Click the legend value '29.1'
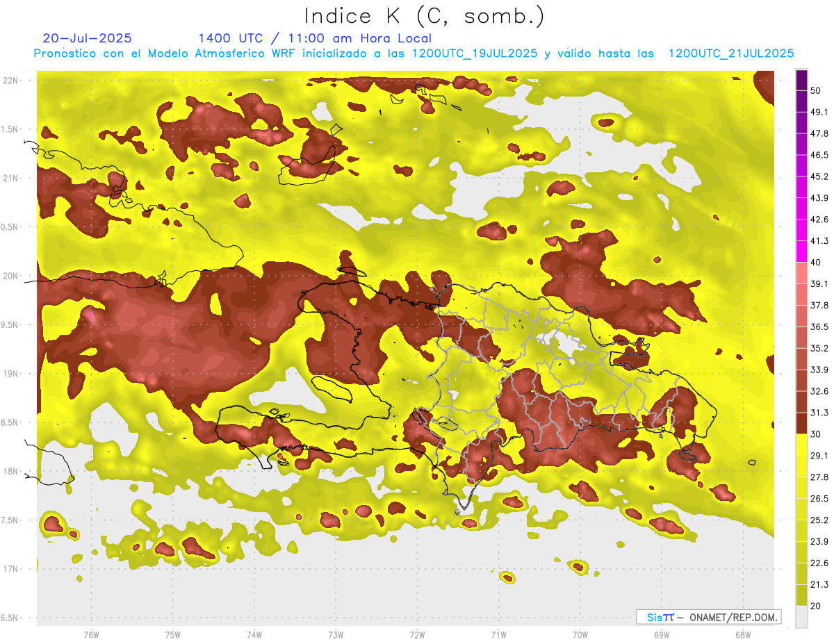 pos(819,456)
